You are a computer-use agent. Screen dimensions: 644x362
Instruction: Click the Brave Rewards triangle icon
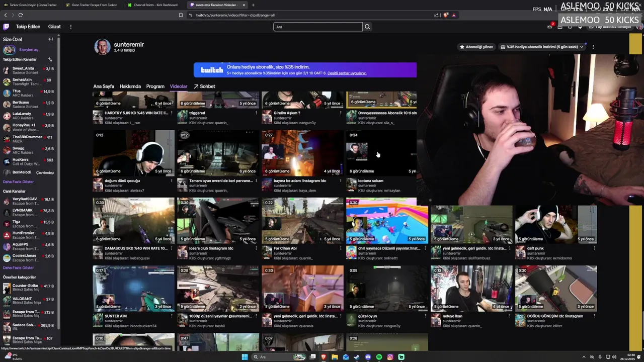454,15
